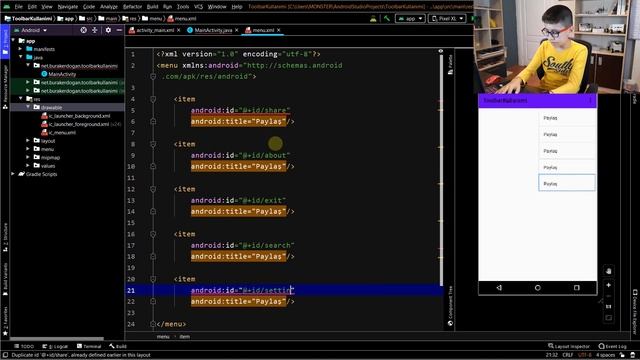Click the rightmost icon in the status bar
Viewport: 640px width, 360px height.
(632, 355)
